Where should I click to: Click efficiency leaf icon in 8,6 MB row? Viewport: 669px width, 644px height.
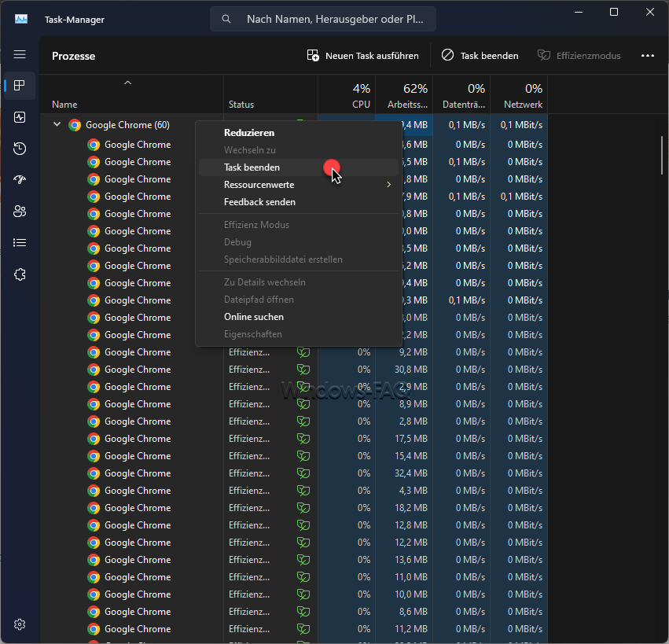pos(303,612)
